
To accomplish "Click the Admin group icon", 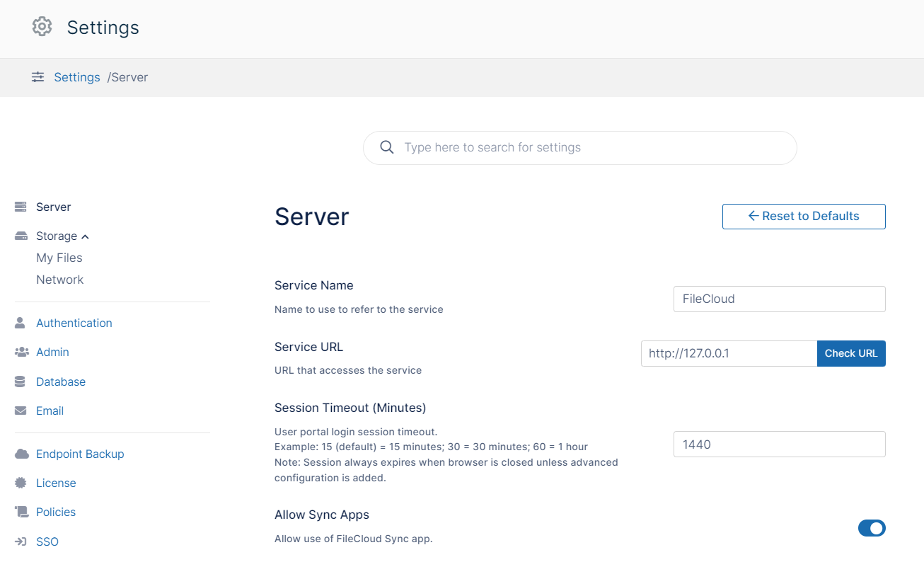I will coord(21,352).
